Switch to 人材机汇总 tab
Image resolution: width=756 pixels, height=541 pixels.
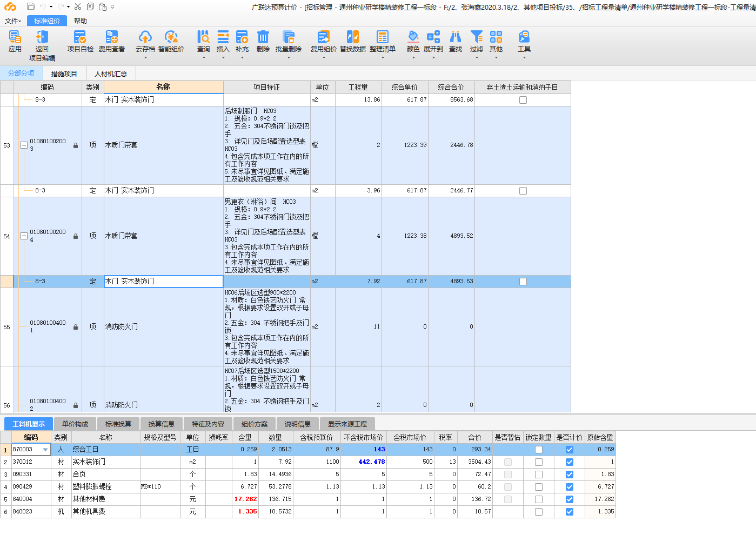click(x=111, y=74)
